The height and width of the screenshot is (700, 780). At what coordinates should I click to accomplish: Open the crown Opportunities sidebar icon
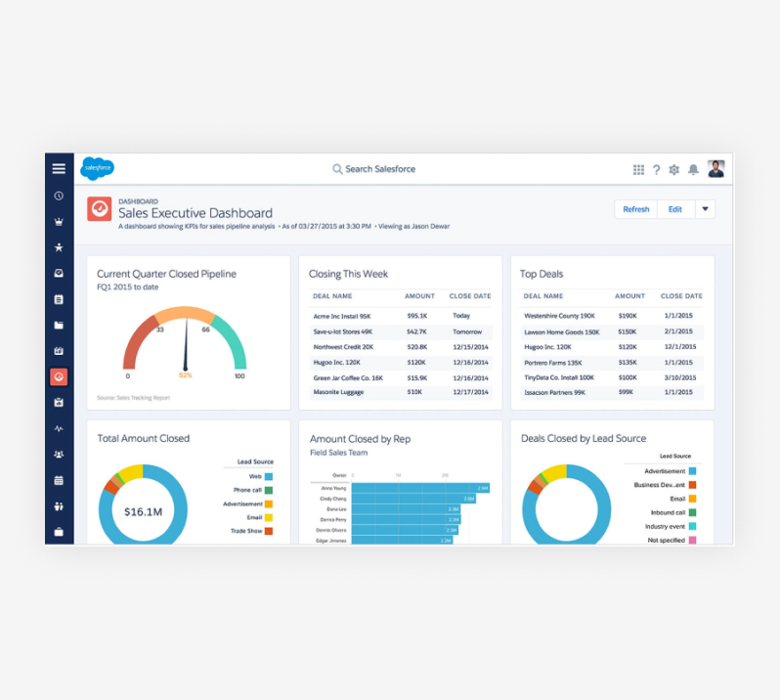(59, 222)
